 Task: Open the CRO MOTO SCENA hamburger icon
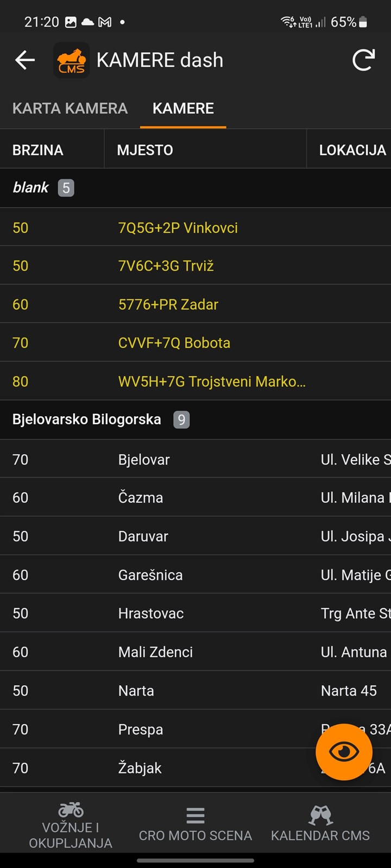[195, 815]
